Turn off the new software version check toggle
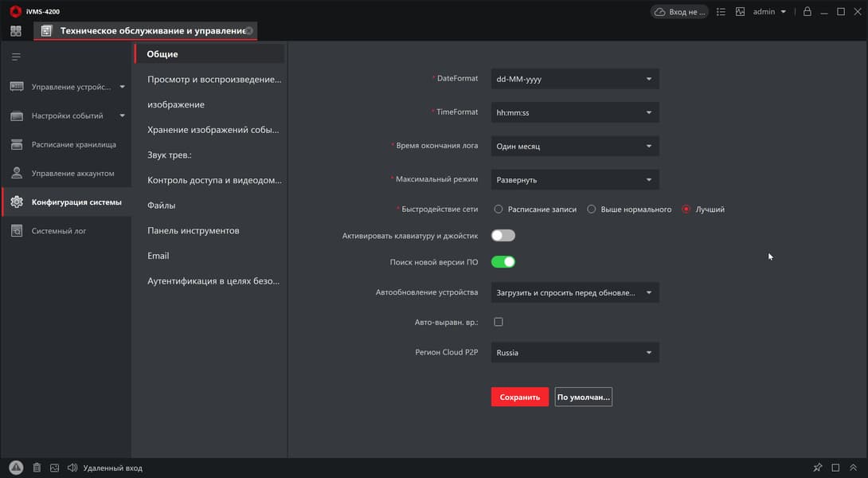 503,262
